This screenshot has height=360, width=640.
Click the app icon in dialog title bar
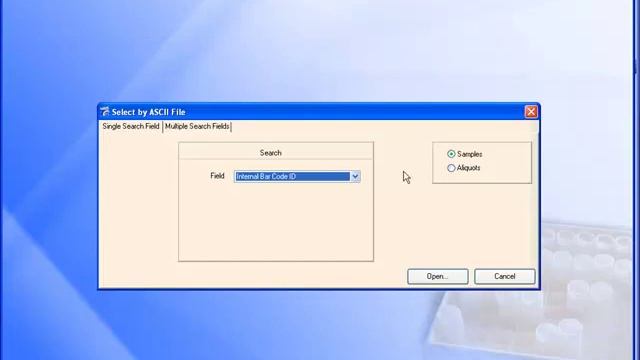tap(105, 111)
